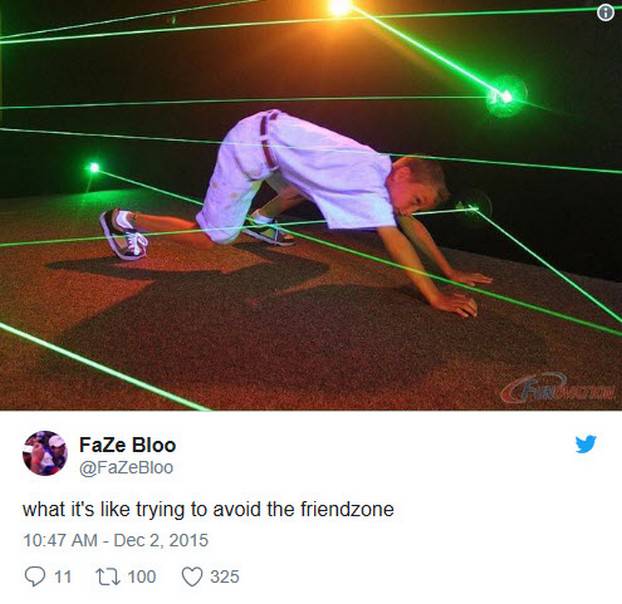622x604 pixels.
Task: Open the laser maze photo on the boy
Action: pos(311,205)
